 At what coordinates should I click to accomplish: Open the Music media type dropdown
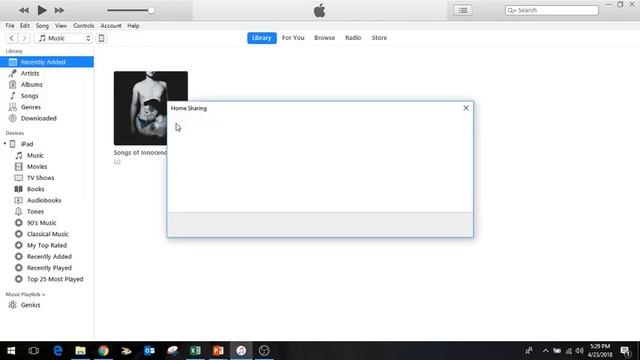[64, 38]
